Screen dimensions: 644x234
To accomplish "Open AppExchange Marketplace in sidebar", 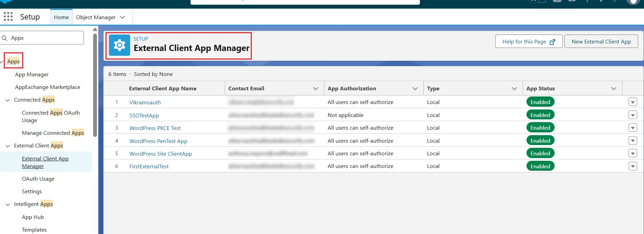I will 48,87.
